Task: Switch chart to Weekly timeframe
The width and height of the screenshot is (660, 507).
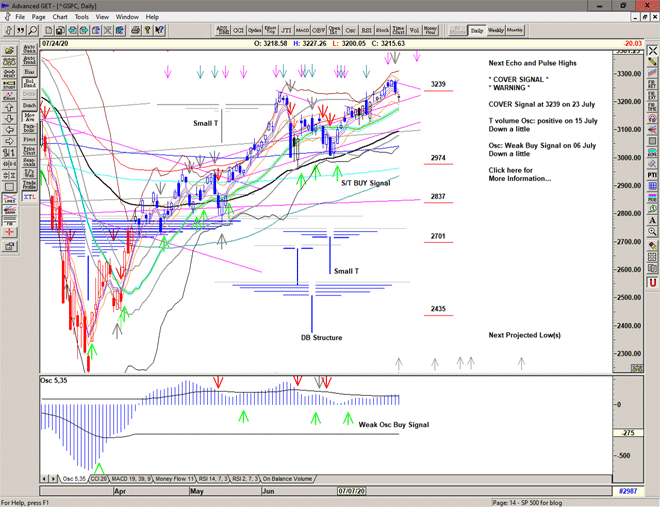Action: [x=496, y=31]
